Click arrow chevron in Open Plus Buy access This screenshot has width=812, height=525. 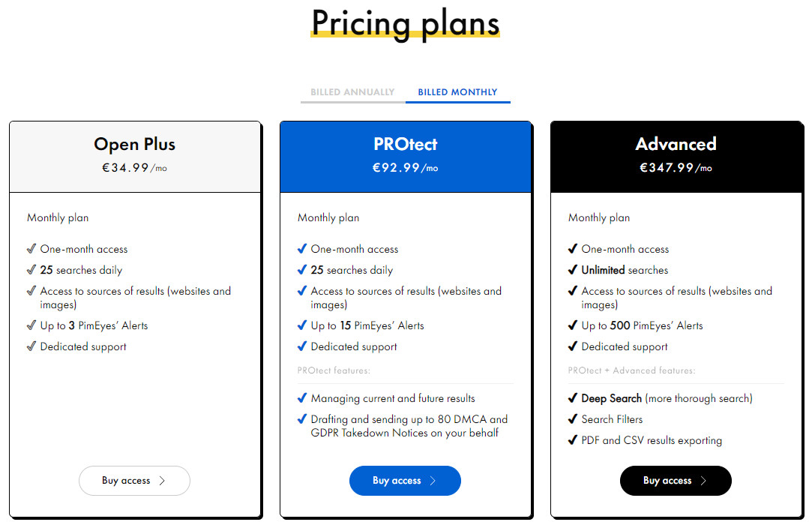click(163, 481)
